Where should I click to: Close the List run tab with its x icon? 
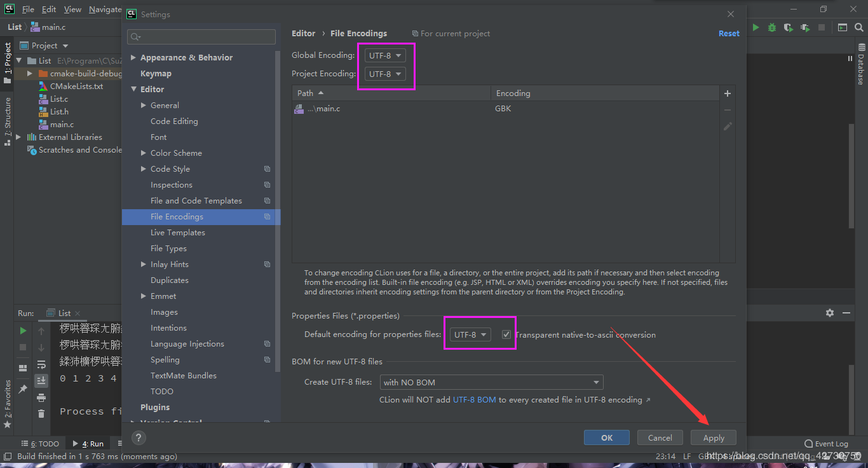coord(78,313)
